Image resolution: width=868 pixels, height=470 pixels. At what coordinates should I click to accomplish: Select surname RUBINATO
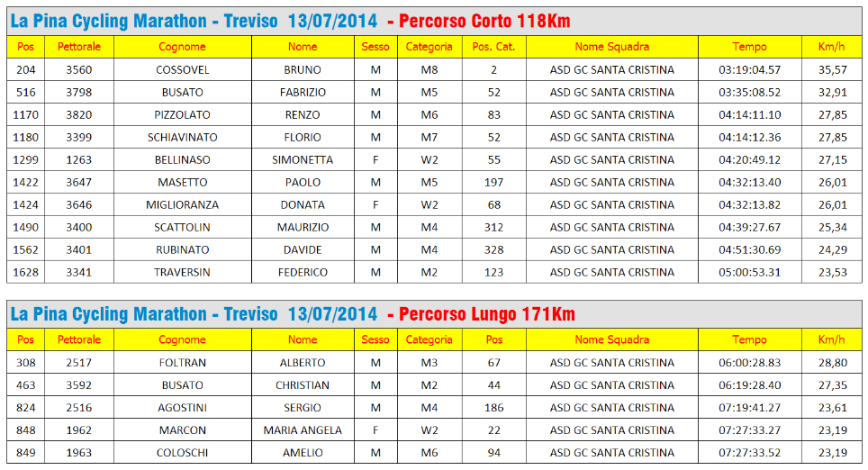pos(182,250)
